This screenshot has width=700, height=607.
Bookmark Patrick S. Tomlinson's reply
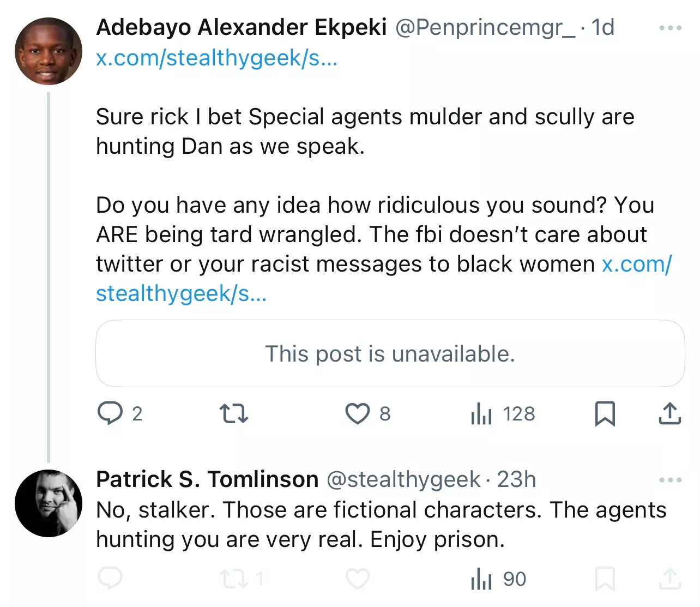[x=605, y=579]
